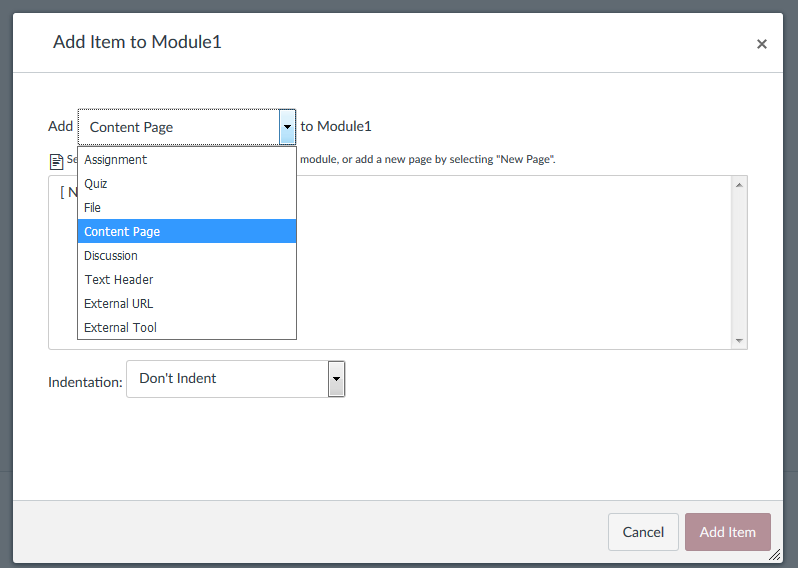
Task: Pick External URL from the list
Action: (x=119, y=304)
